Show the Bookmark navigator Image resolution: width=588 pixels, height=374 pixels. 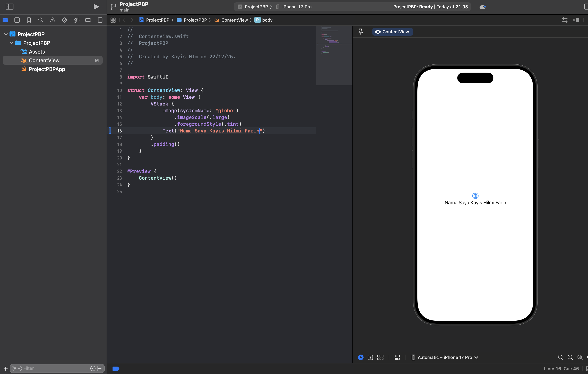[x=29, y=20]
